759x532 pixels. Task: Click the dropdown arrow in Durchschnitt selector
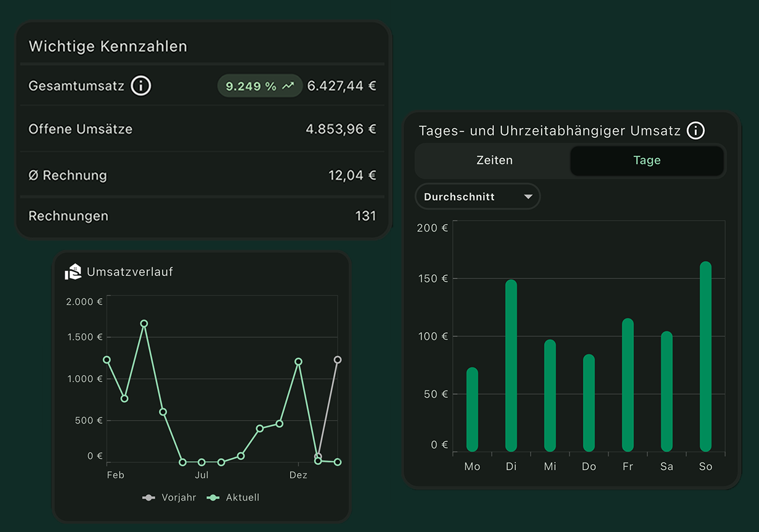click(x=528, y=197)
